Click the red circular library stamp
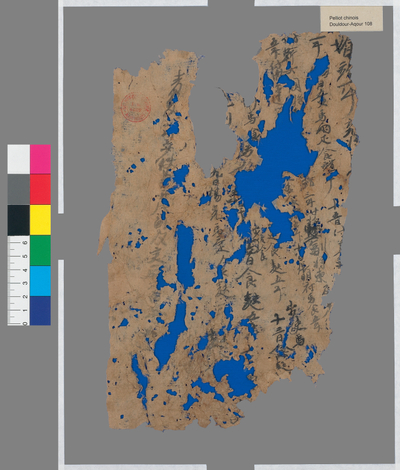This screenshot has width=400, height=470. [x=136, y=107]
